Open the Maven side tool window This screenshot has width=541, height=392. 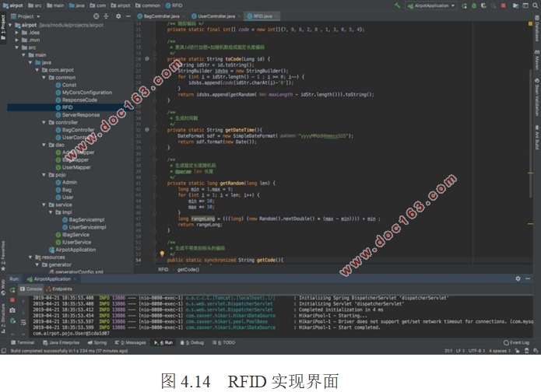click(x=537, y=60)
